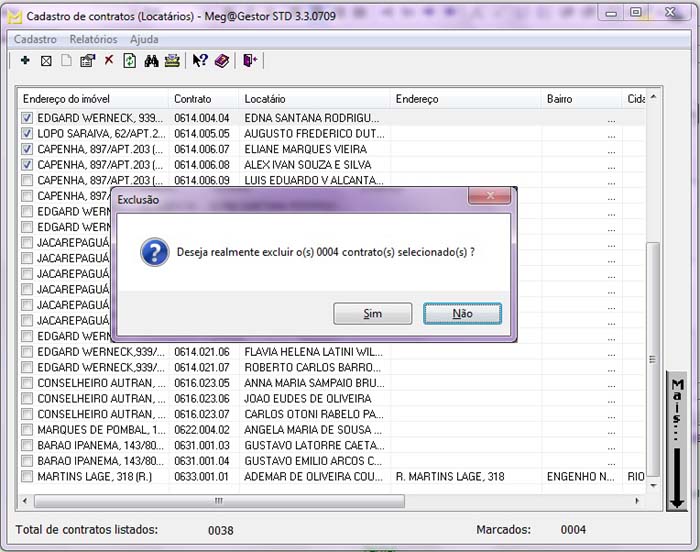Uncheck the Lopo Saraiva, 62 contract row
Image resolution: width=700 pixels, height=552 pixels.
[x=27, y=133]
